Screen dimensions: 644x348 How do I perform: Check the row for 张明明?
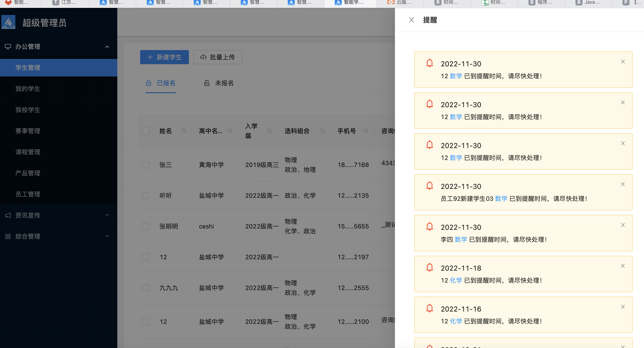pos(145,226)
